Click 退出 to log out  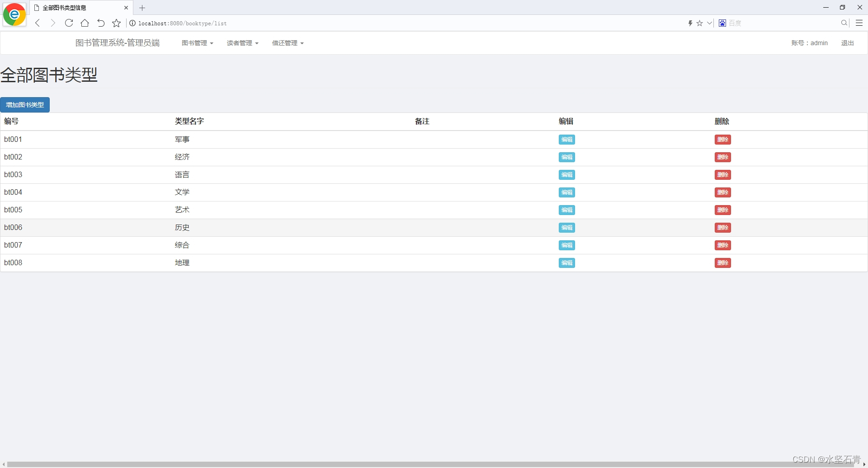click(848, 42)
